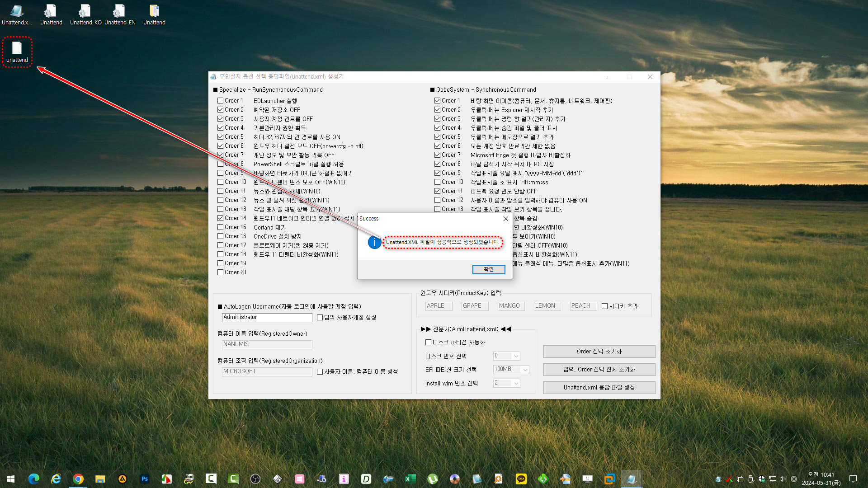
Task: Launch Photoshop from the taskbar
Action: [x=145, y=479]
